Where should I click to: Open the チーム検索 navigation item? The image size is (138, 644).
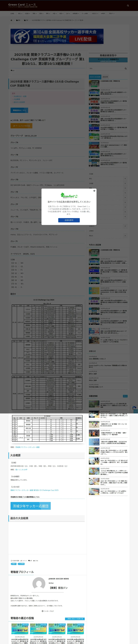click(85, 14)
